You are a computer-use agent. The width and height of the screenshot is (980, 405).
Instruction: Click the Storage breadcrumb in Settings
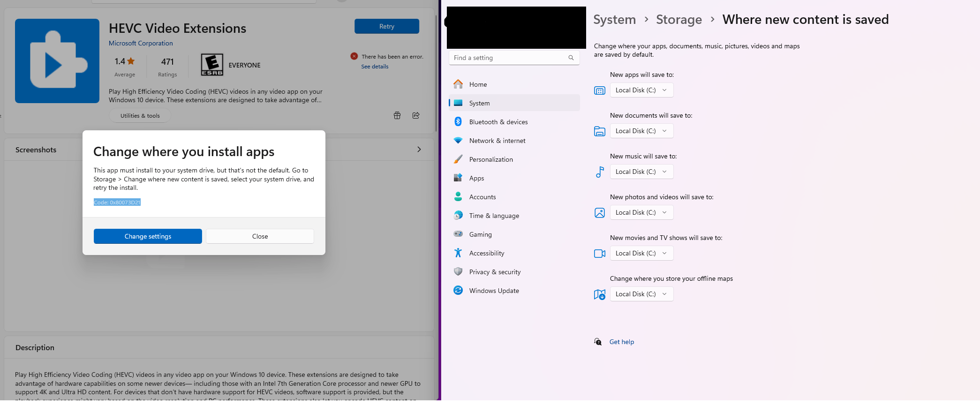[x=679, y=20]
